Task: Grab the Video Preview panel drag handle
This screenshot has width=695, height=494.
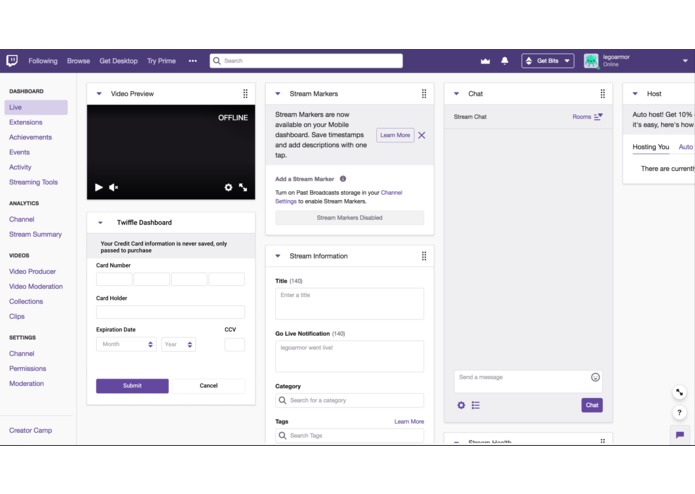Action: tap(245, 93)
